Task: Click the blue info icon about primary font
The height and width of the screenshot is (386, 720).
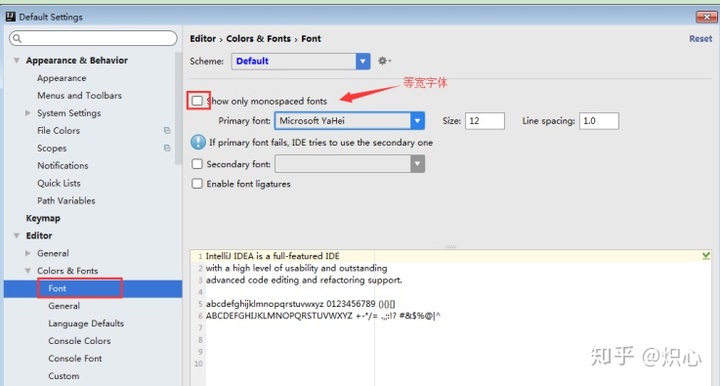Action: tap(198, 142)
